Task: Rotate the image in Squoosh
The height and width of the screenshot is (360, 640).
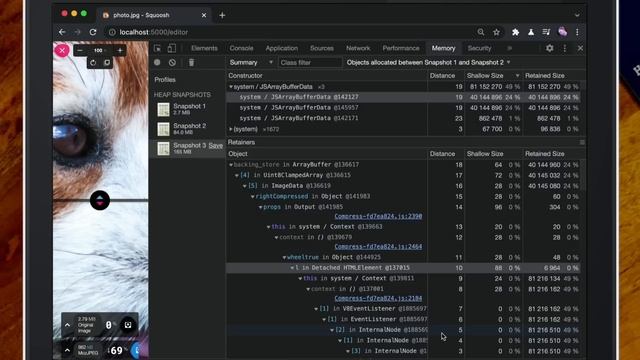Action: pyautogui.click(x=93, y=63)
